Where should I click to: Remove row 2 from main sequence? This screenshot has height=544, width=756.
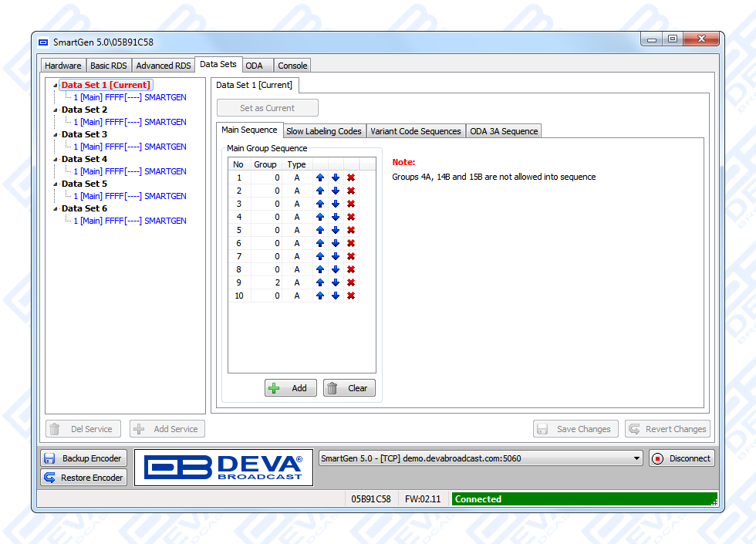(351, 191)
